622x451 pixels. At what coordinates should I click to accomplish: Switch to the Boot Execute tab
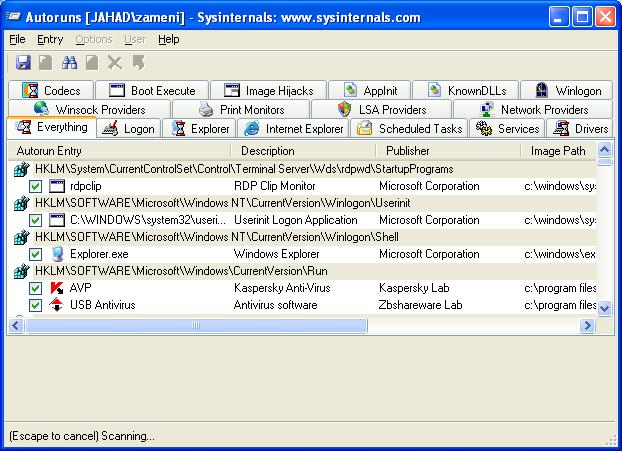click(x=152, y=91)
